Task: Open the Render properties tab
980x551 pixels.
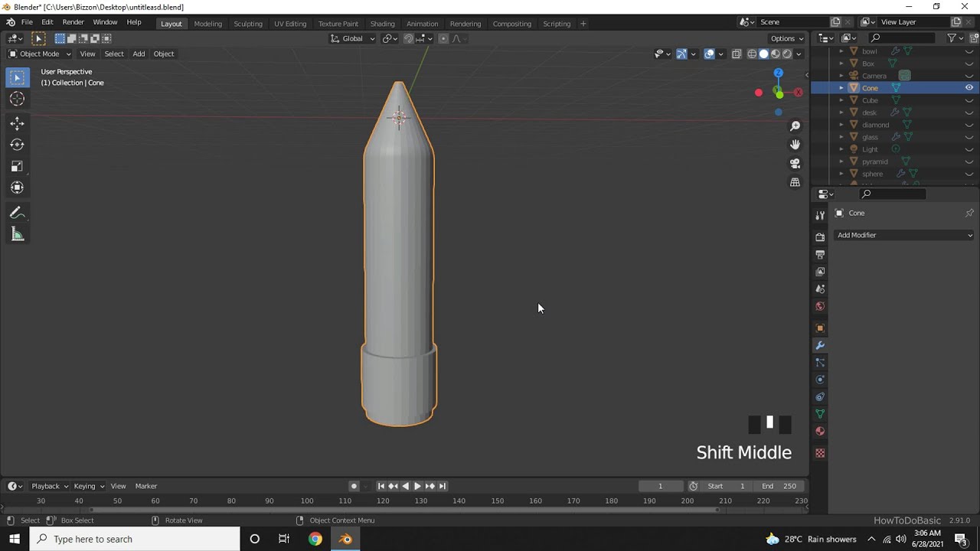Action: click(x=820, y=237)
